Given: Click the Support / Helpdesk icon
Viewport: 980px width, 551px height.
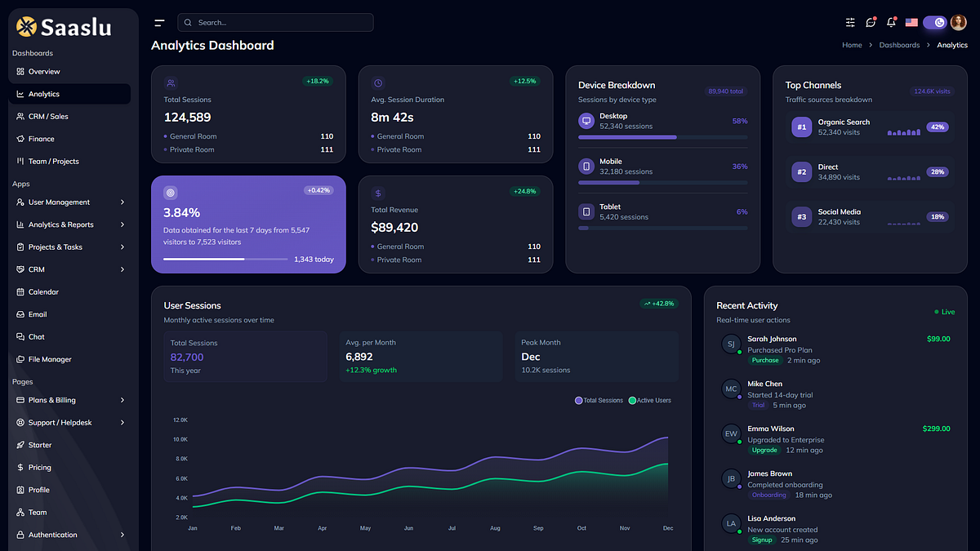Looking at the screenshot, I should [20, 423].
